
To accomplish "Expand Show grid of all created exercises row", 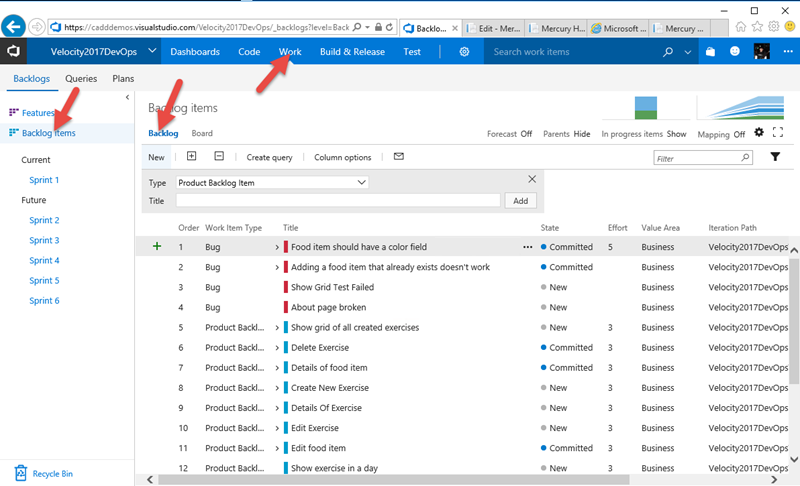I will (277, 327).
